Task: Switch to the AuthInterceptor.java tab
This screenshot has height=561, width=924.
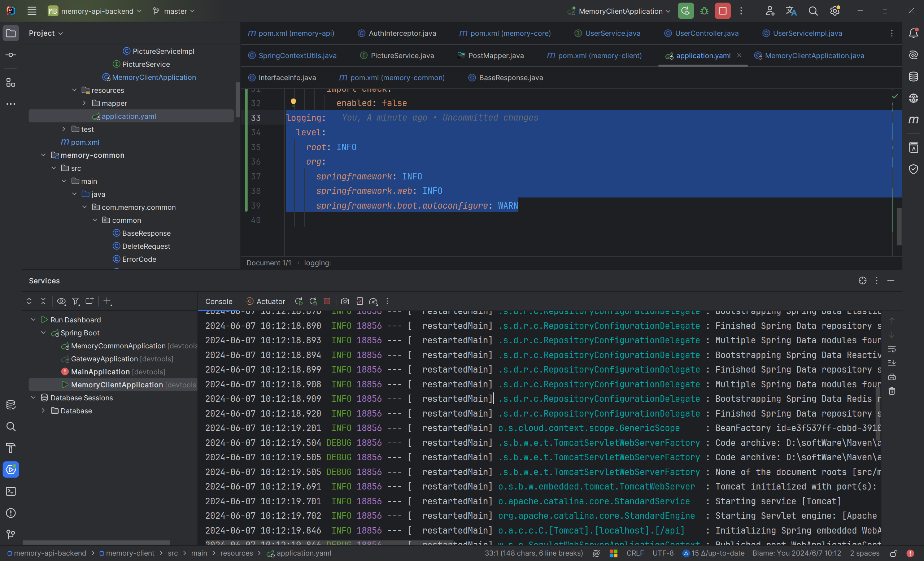Action: pos(397,33)
